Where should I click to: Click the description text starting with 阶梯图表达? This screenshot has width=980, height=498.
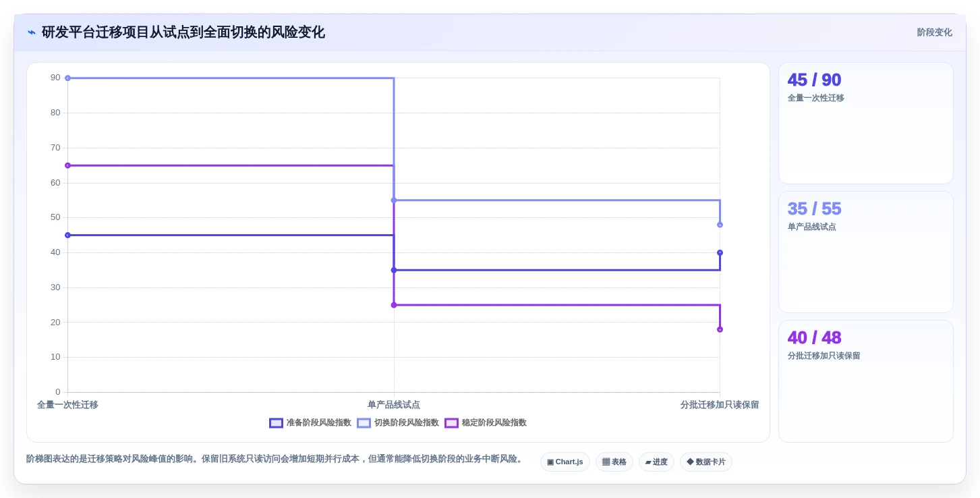click(x=276, y=459)
